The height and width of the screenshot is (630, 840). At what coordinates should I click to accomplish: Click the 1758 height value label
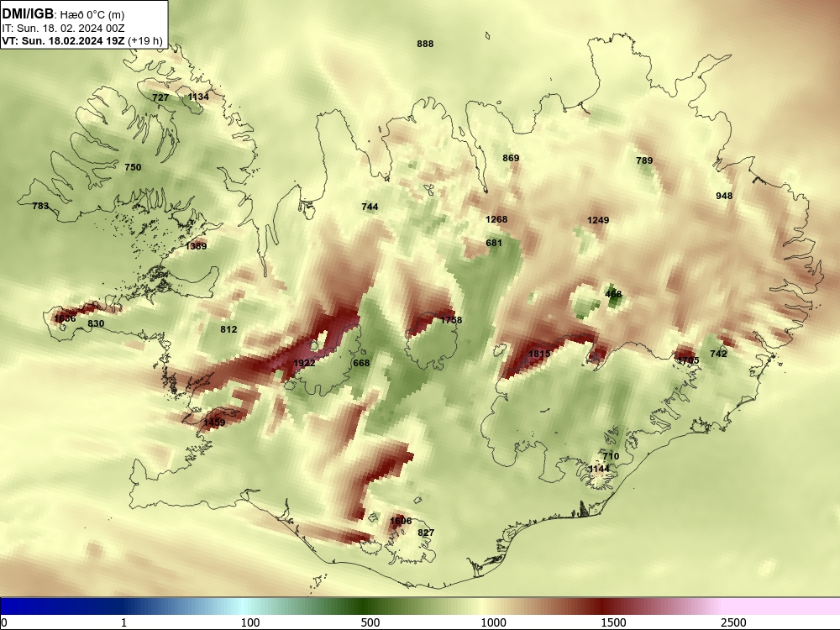click(451, 320)
